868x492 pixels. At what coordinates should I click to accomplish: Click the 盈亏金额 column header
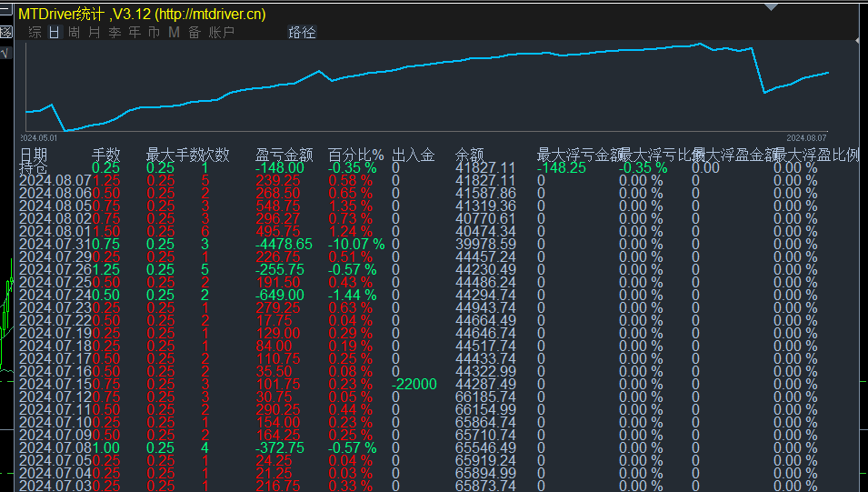[284, 156]
